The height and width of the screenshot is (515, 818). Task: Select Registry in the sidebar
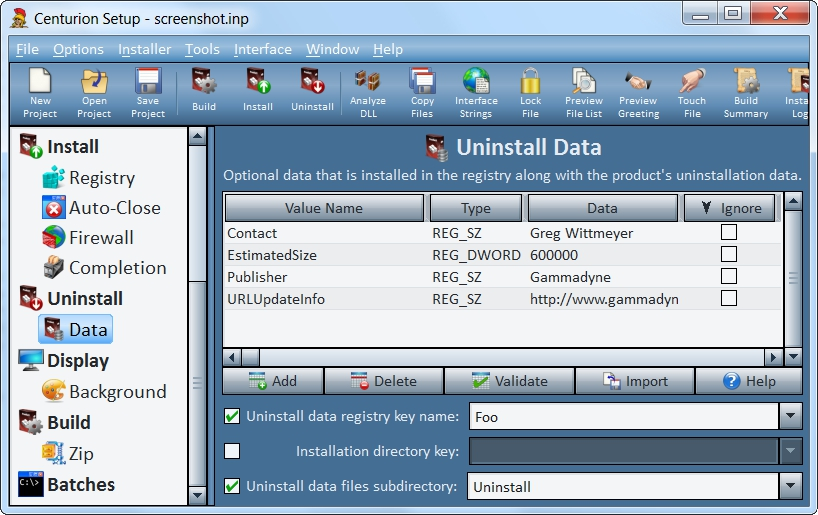(89, 178)
